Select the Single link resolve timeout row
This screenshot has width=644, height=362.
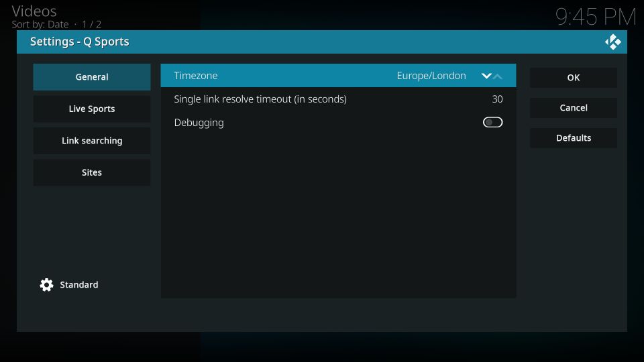click(x=338, y=99)
